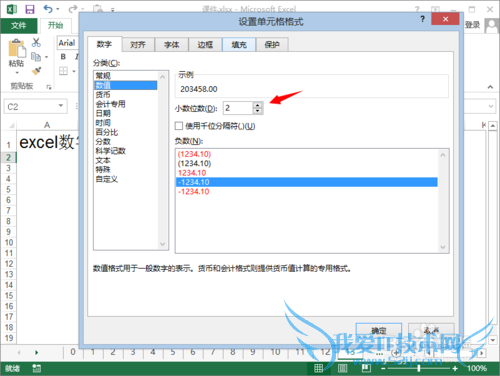Screen dimensions: 500x376
Task: Select category 常规
Action: (x=126, y=76)
